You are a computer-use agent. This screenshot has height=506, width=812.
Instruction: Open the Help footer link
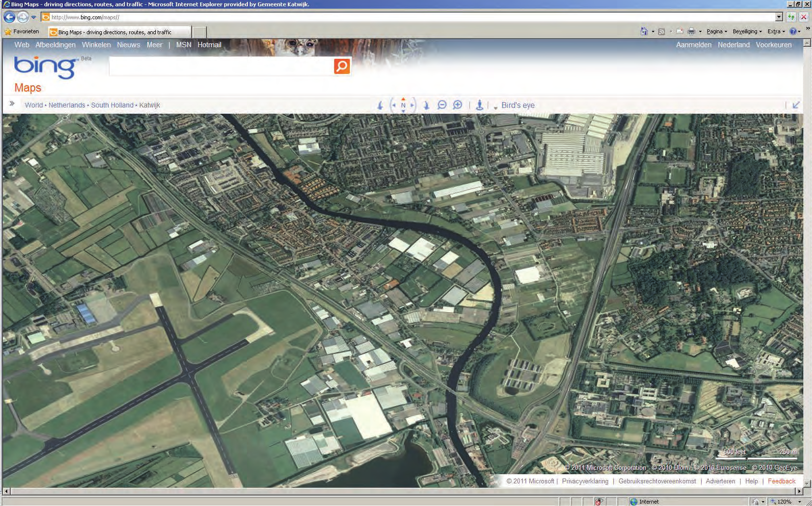coord(751,481)
